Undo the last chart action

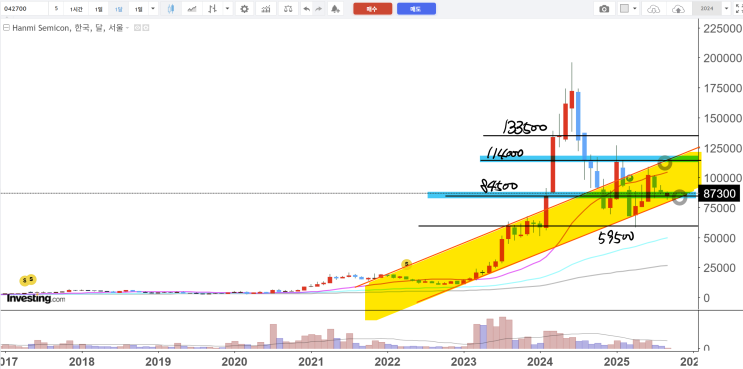tap(307, 9)
